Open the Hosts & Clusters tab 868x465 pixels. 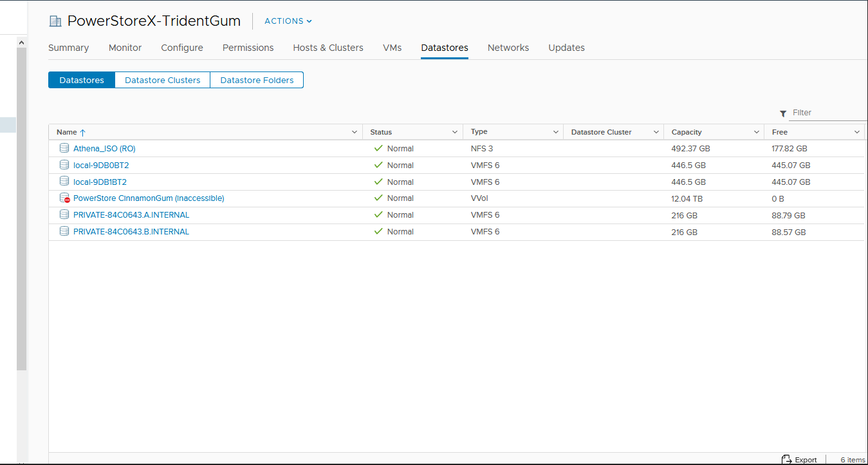[x=328, y=48]
